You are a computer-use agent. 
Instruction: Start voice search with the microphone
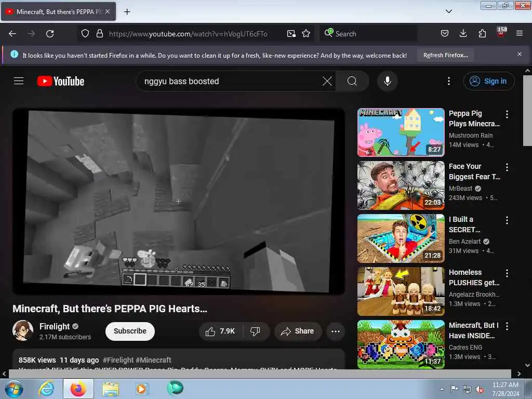387,81
